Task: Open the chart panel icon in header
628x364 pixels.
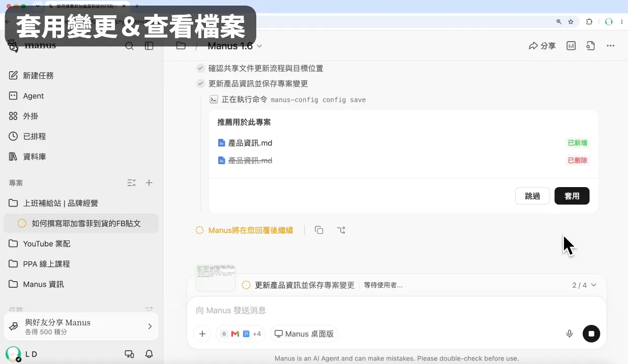Action: pyautogui.click(x=571, y=46)
